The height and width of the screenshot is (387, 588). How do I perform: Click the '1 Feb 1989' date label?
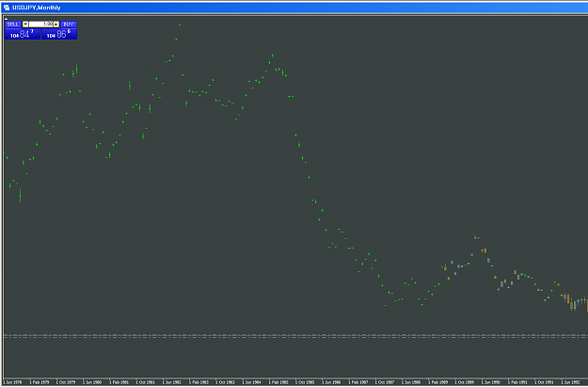click(x=438, y=382)
